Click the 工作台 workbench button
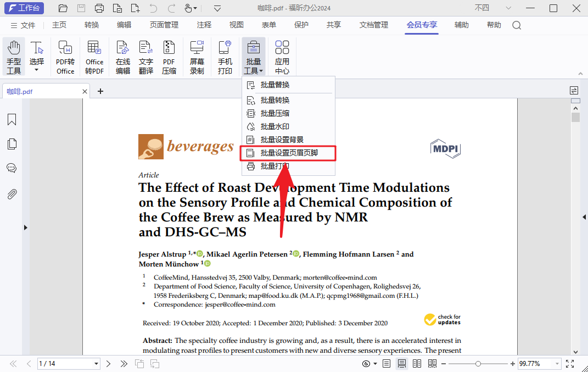Screen dimensions: 588x372 tap(24, 8)
